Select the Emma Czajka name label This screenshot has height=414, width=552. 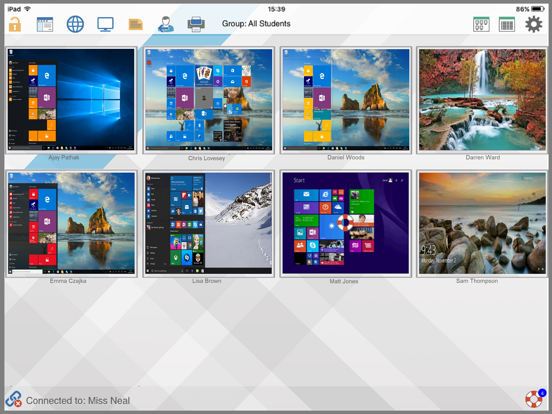coord(68,281)
